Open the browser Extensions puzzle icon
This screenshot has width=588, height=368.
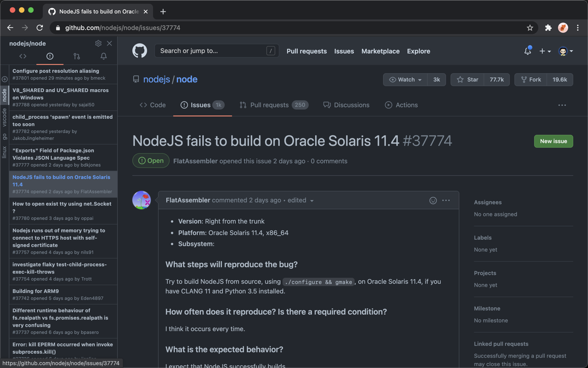click(x=548, y=28)
